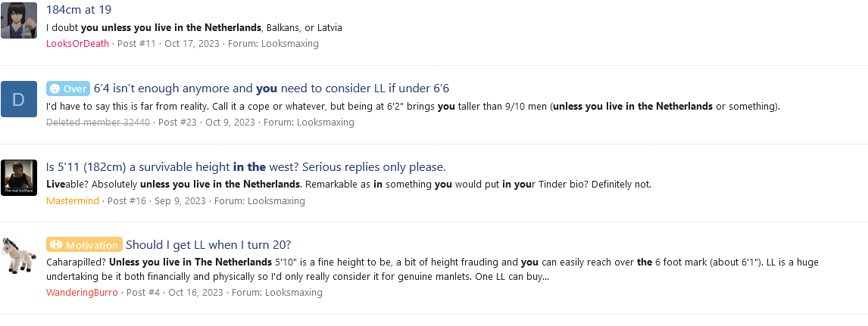This screenshot has width=868, height=326.
Task: Open LooksOrDeath's anime avatar
Action: (x=19, y=20)
